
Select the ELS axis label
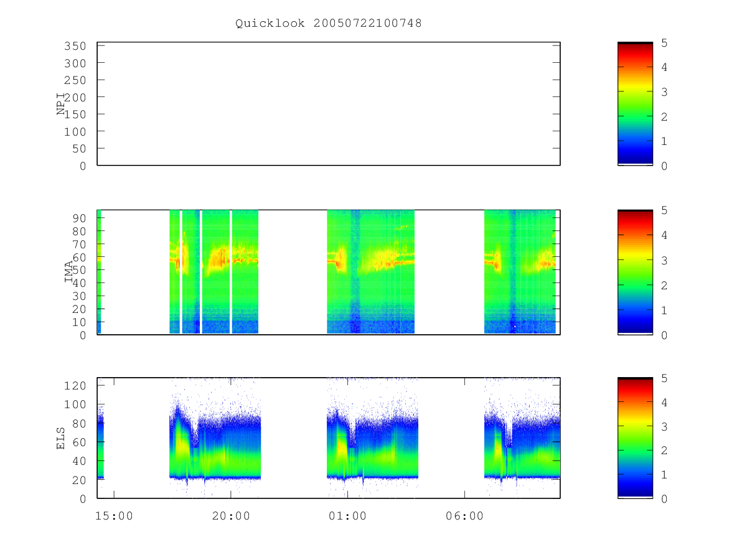[x=61, y=438]
